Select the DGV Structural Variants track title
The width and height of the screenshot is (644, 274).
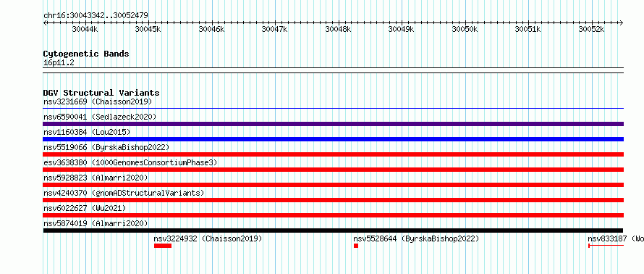(101, 93)
